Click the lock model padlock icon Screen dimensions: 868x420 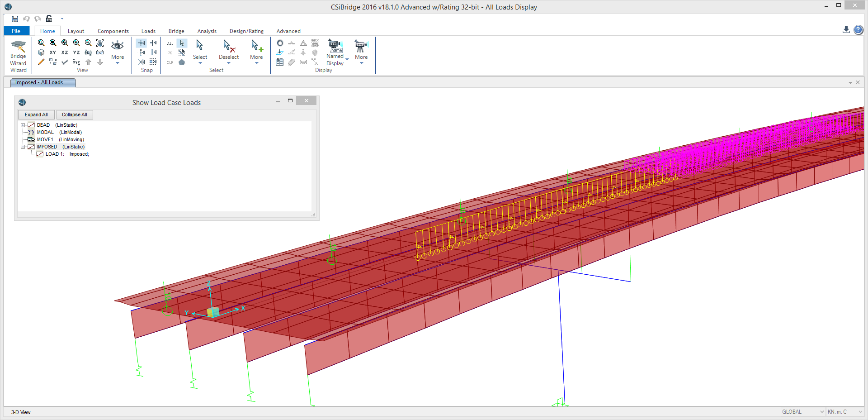(x=49, y=19)
